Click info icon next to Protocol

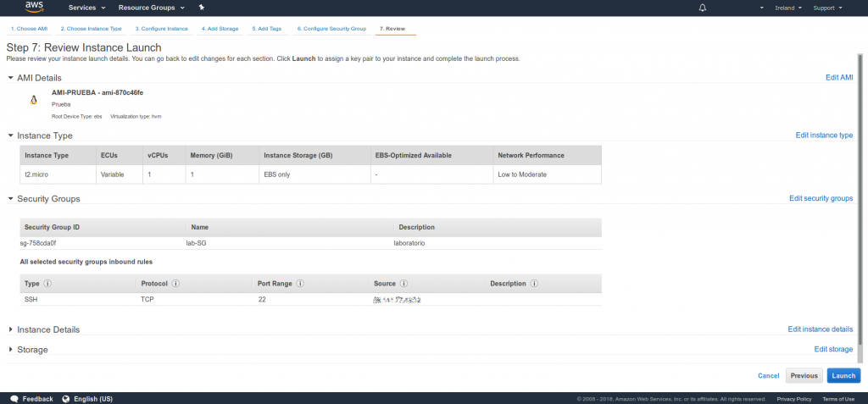coord(175,284)
